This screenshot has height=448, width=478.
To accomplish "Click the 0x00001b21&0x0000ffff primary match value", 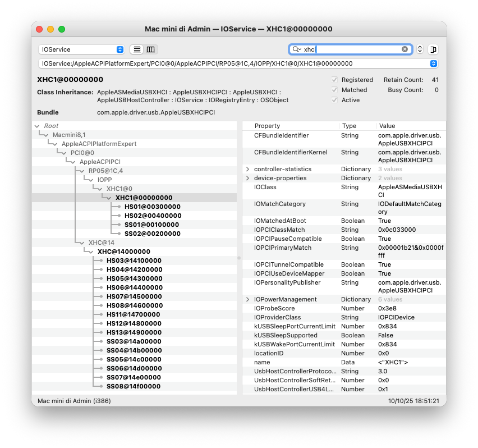I will click(411, 252).
